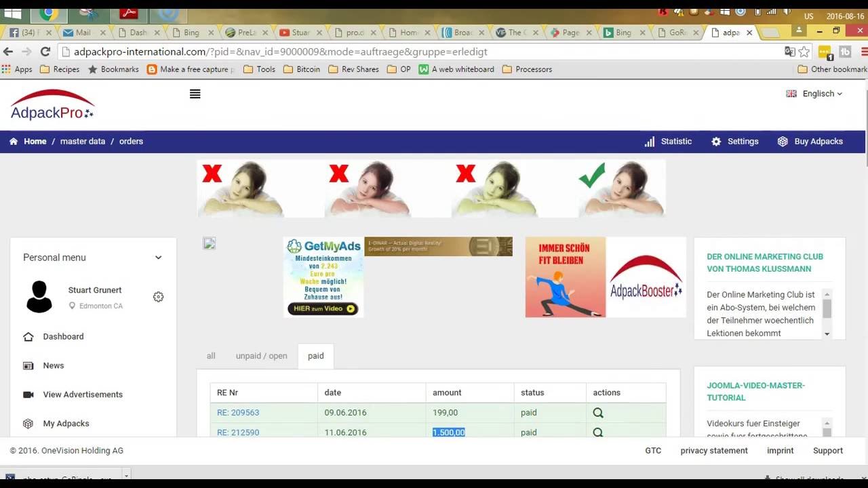Click the AdpackBooster banner advertisement
Viewport: 868px width, 488px height.
(646, 277)
